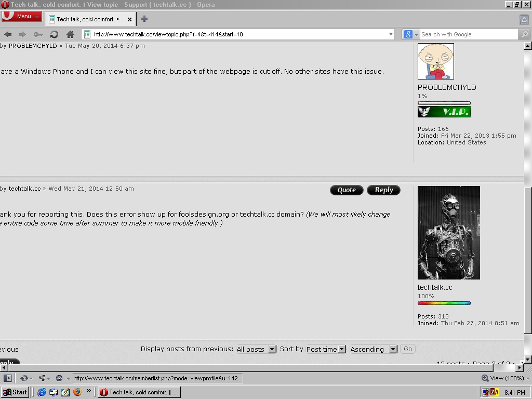This screenshot has height=399, width=532.
Task: Open a new tab with plus icon
Action: [x=144, y=19]
